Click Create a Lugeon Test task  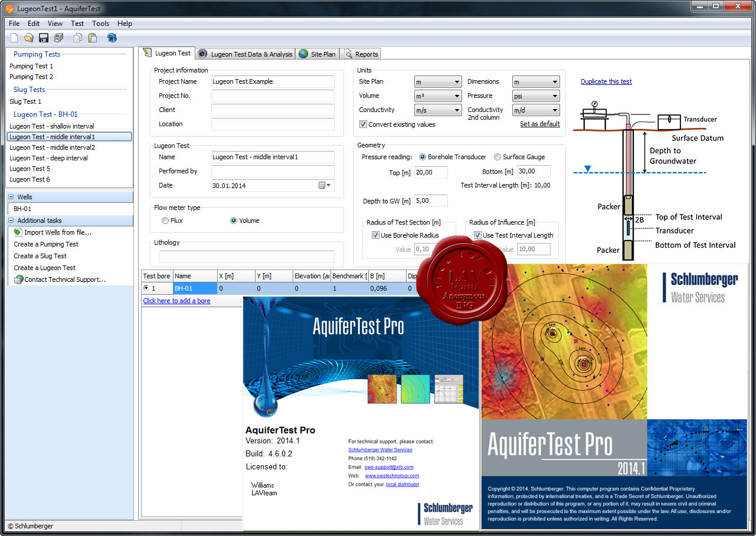(x=45, y=268)
